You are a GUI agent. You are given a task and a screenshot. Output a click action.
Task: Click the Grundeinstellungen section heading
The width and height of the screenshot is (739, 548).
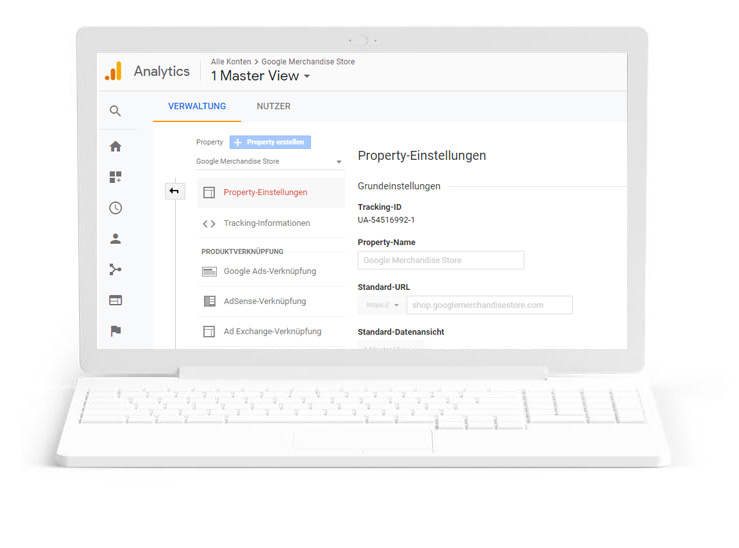(399, 186)
